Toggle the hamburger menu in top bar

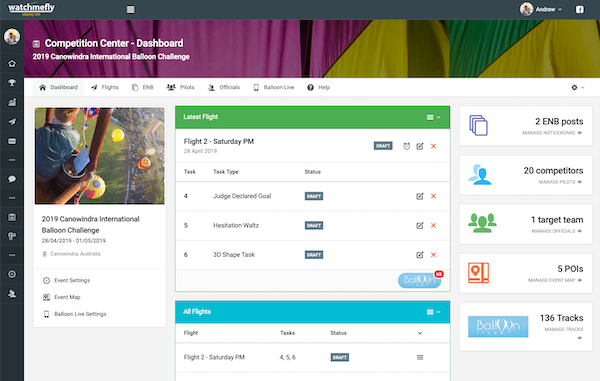(x=130, y=10)
